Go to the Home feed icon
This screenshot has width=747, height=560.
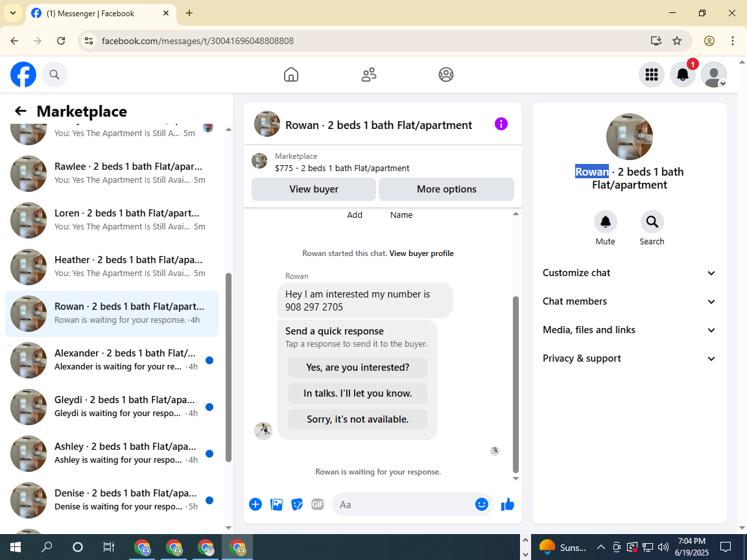291,75
